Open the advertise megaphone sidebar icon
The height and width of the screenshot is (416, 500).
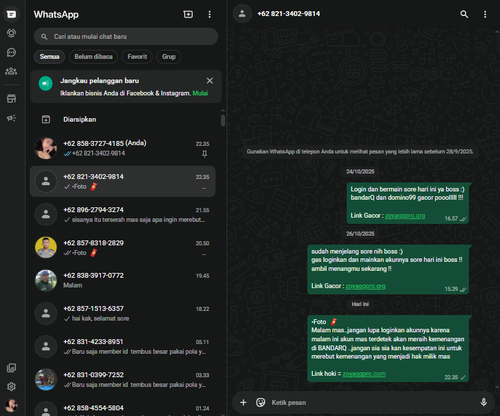coord(11,118)
